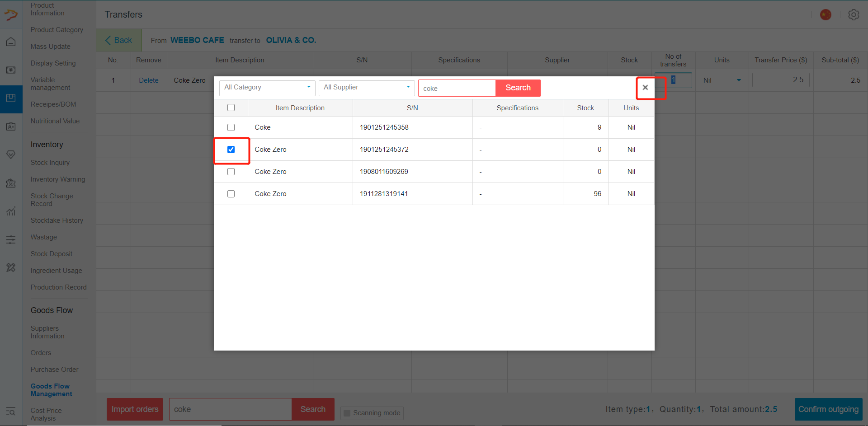Open Product Category menu item
Image resolution: width=868 pixels, height=426 pixels.
point(57,30)
